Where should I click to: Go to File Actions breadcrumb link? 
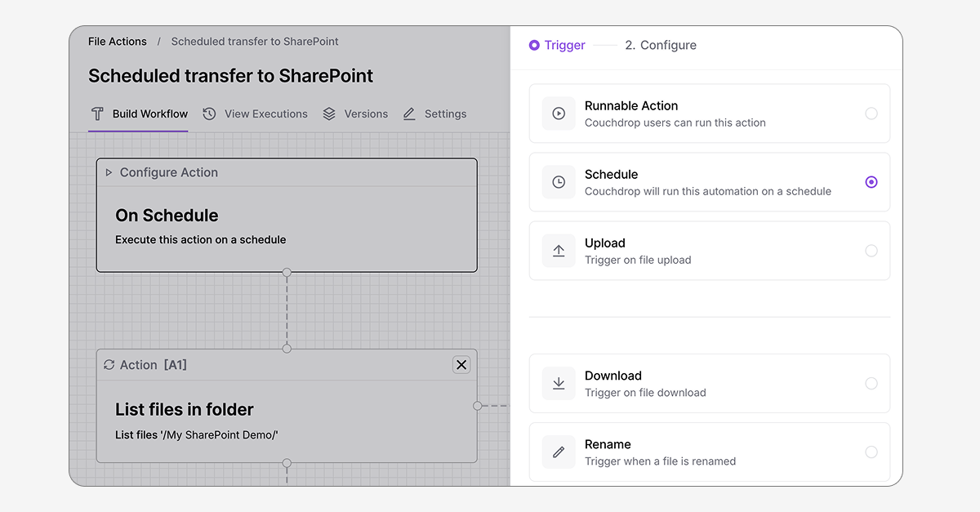pos(118,42)
